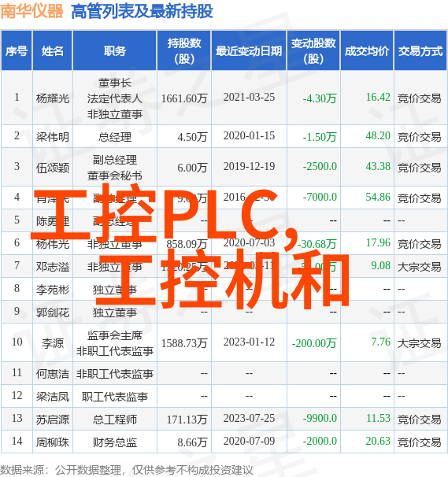Click the average price 9.08

click(x=380, y=265)
